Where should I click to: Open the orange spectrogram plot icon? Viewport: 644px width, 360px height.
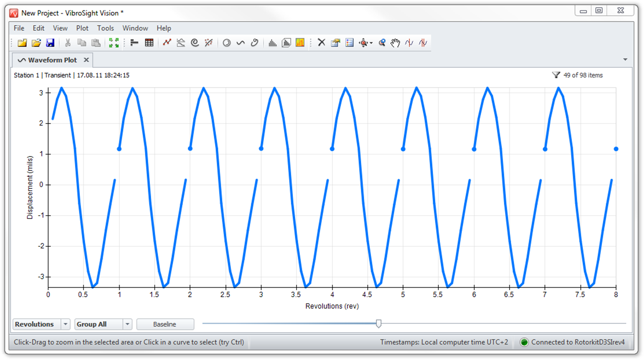tap(300, 43)
